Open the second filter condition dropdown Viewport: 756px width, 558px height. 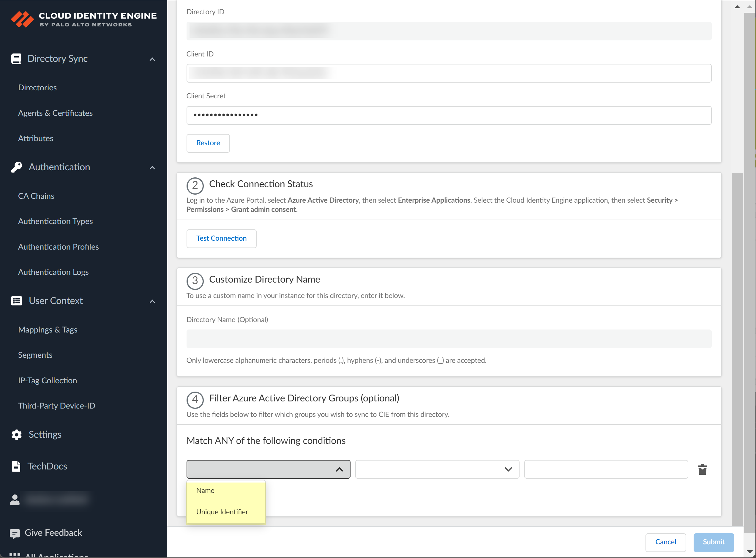pyautogui.click(x=437, y=469)
